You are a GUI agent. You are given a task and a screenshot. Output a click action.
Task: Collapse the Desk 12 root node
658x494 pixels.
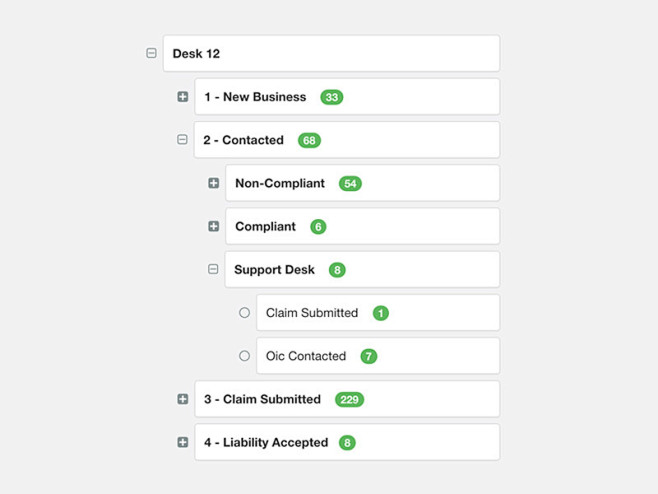click(152, 53)
